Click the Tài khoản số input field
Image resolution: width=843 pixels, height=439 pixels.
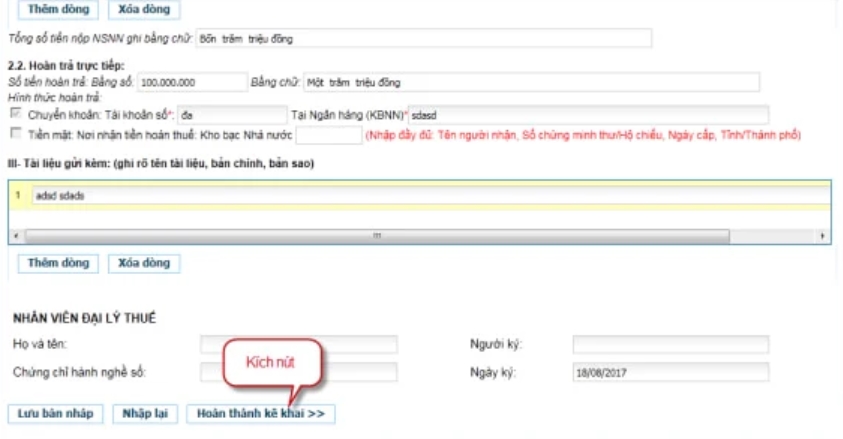232,115
